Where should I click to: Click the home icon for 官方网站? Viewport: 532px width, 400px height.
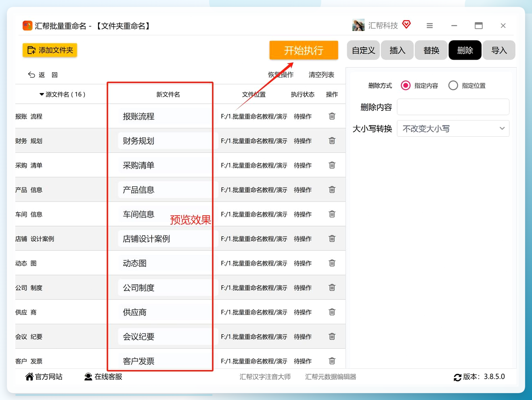point(29,377)
